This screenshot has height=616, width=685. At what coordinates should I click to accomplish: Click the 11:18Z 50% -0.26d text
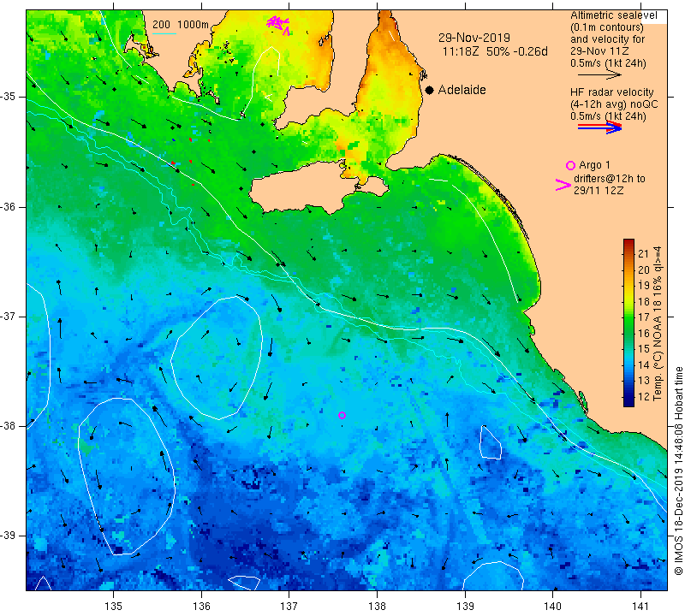(495, 51)
